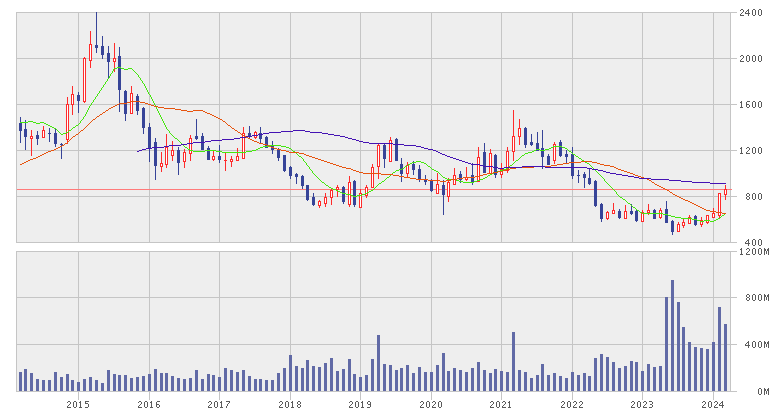Click the 2019 label on the time axis

click(360, 405)
